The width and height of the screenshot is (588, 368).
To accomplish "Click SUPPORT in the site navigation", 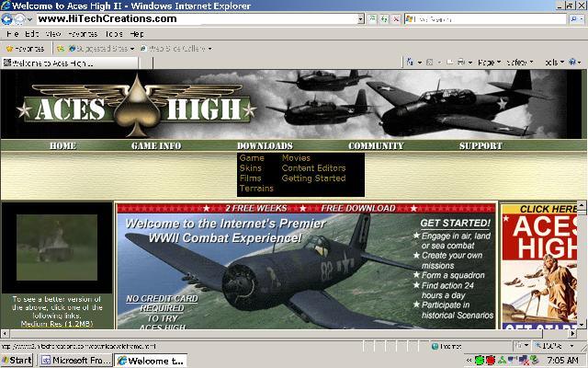I will pos(481,145).
